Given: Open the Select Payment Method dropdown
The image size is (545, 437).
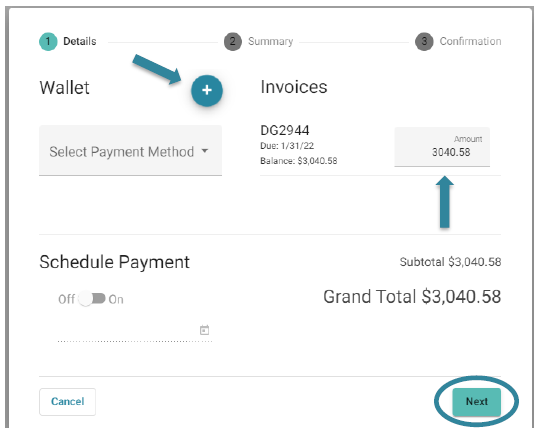Looking at the screenshot, I should (x=130, y=151).
